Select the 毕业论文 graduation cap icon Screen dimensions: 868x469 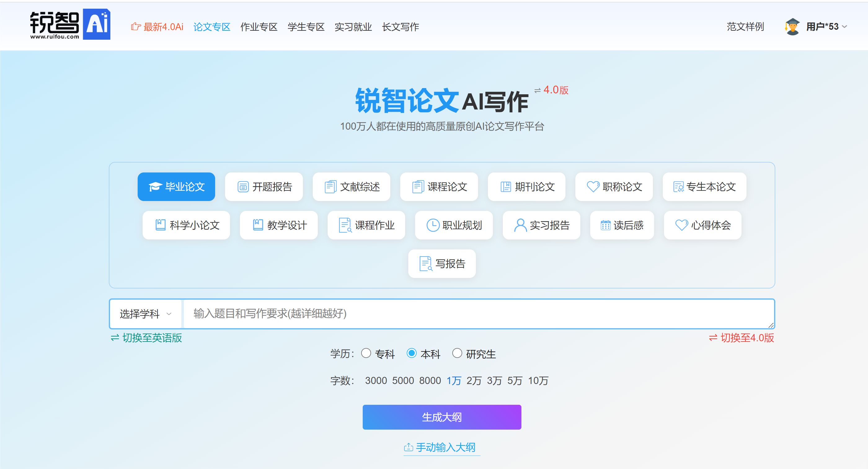click(x=155, y=186)
